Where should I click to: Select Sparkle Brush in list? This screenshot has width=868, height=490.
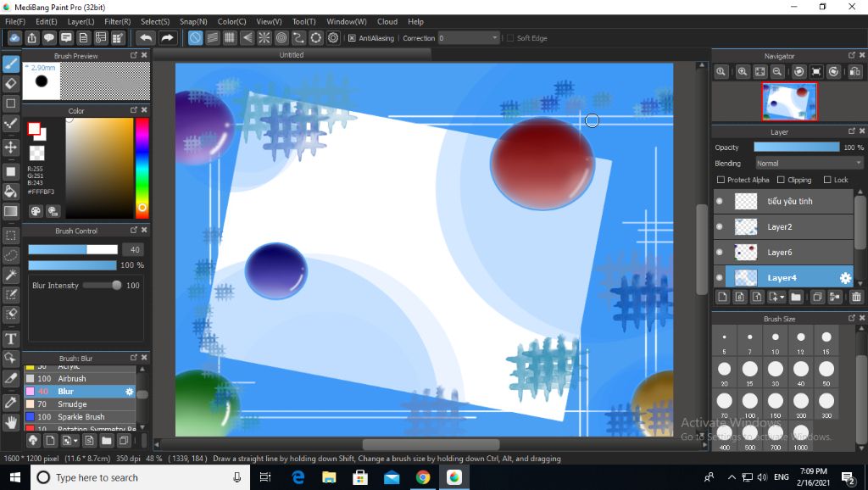point(80,417)
